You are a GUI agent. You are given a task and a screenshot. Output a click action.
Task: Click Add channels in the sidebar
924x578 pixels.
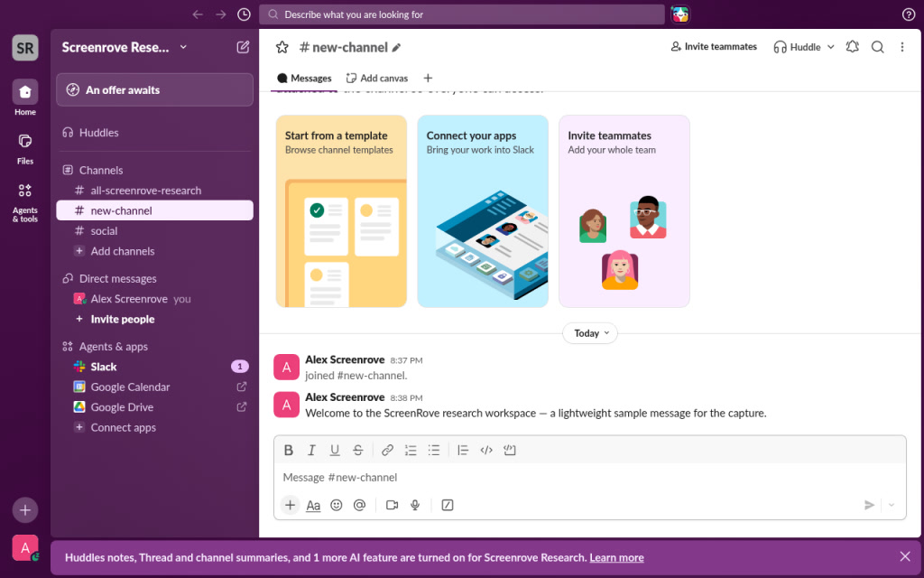click(155, 251)
